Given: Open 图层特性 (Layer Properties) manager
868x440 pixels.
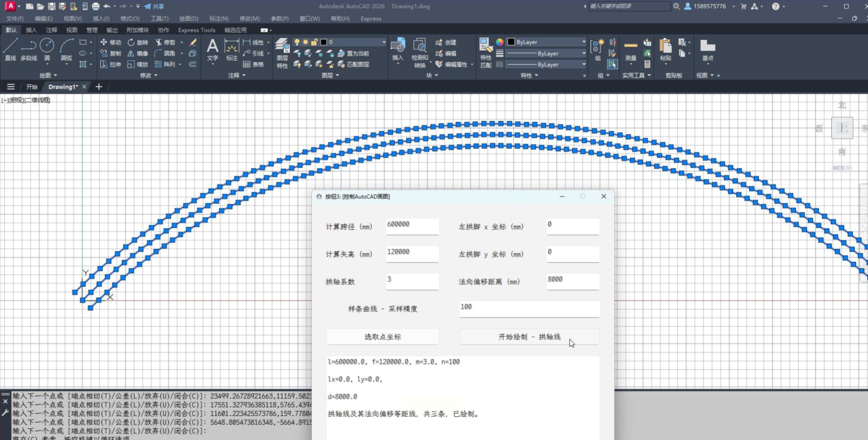Looking at the screenshot, I should (282, 52).
